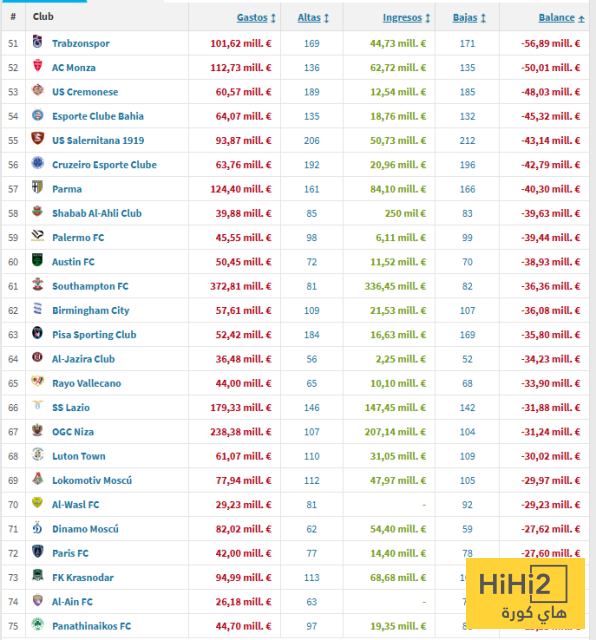Click the AC Monza club crest icon
The width and height of the screenshot is (596, 640).
(x=38, y=65)
